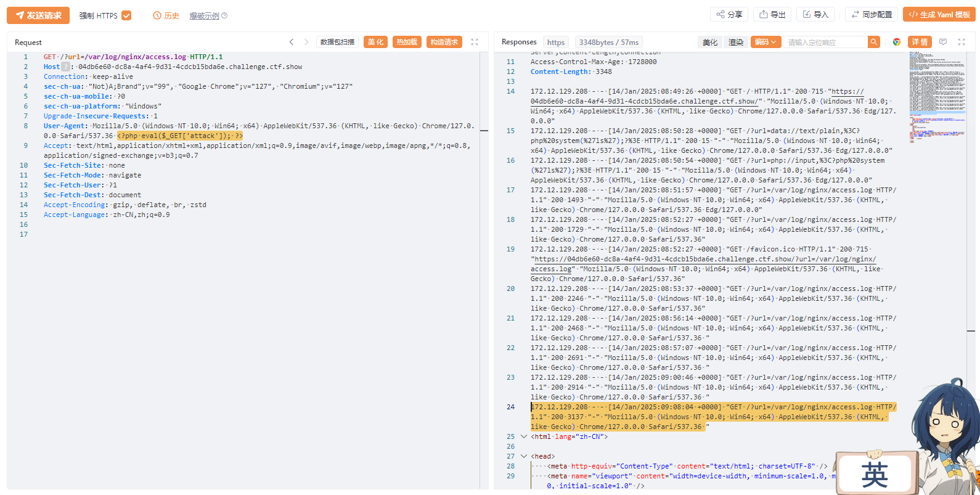980x495 pixels.
Task: Click the 同步配置 sync configuration button
Action: click(x=872, y=14)
